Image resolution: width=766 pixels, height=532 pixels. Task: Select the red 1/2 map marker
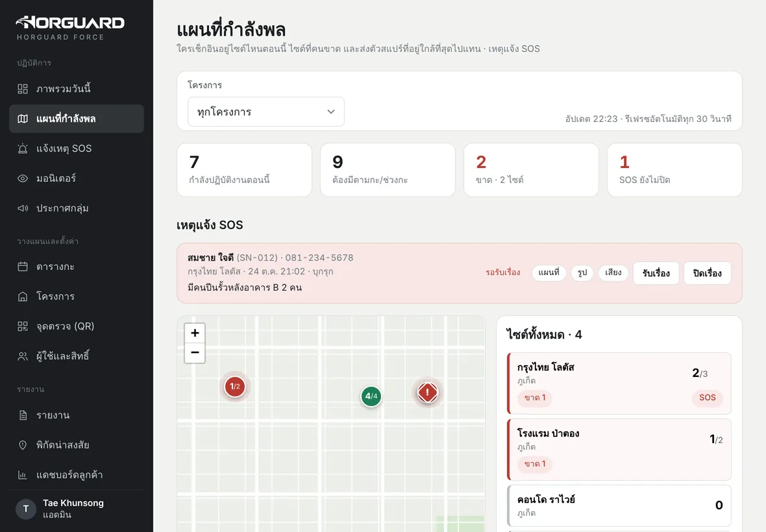pyautogui.click(x=235, y=387)
